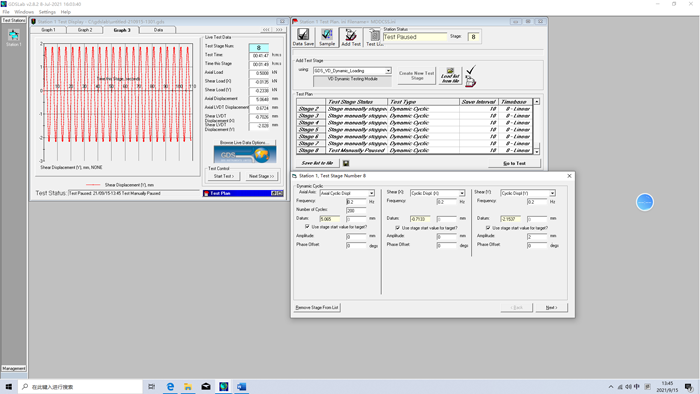Switch to the Graph 2 tab

(x=85, y=30)
